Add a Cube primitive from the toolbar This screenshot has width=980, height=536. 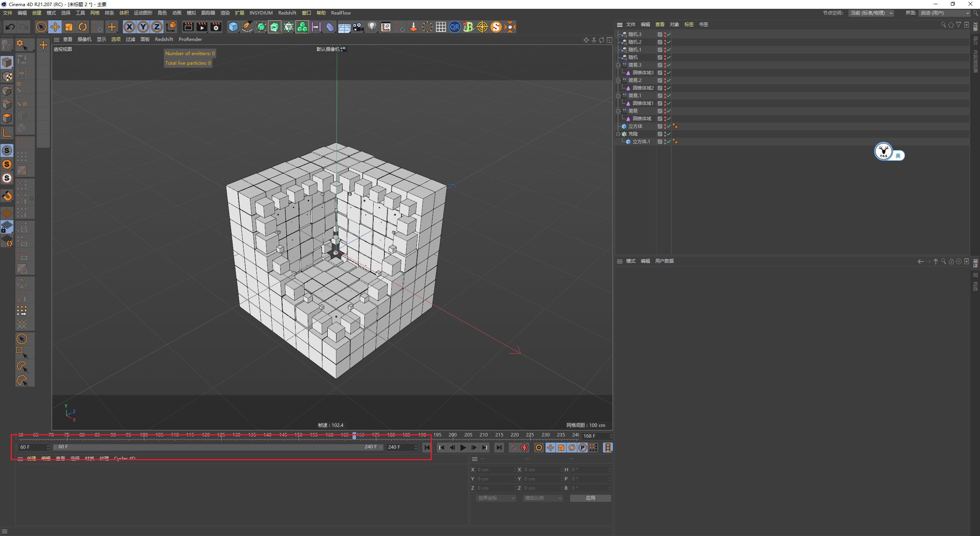coord(233,27)
